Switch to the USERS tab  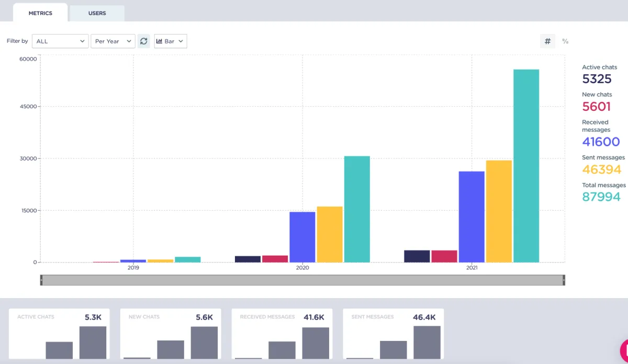[97, 13]
